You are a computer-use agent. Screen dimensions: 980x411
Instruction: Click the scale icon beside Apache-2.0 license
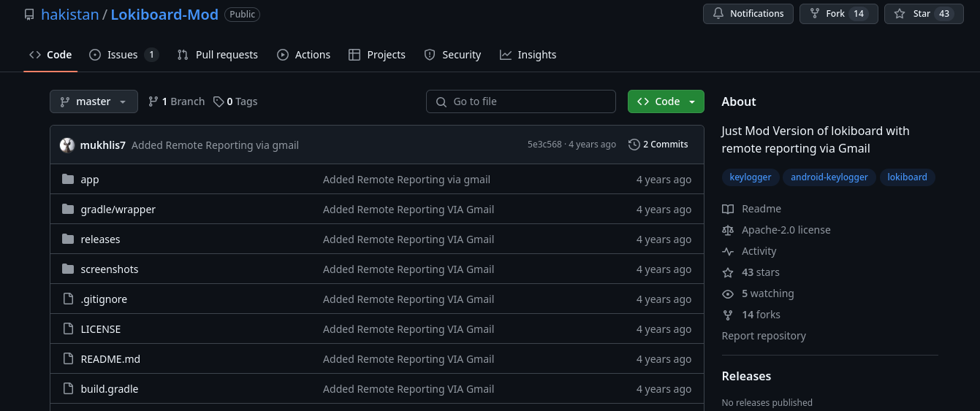coord(728,230)
